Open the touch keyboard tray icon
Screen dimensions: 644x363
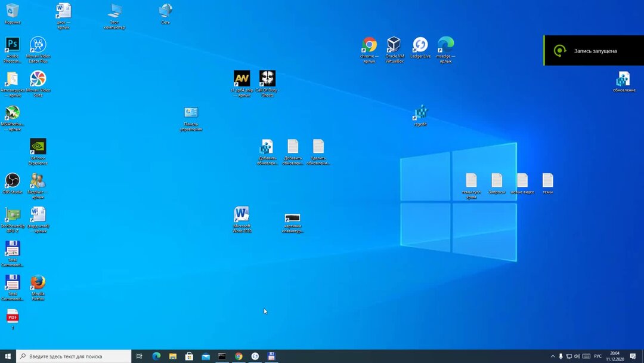tap(587, 356)
